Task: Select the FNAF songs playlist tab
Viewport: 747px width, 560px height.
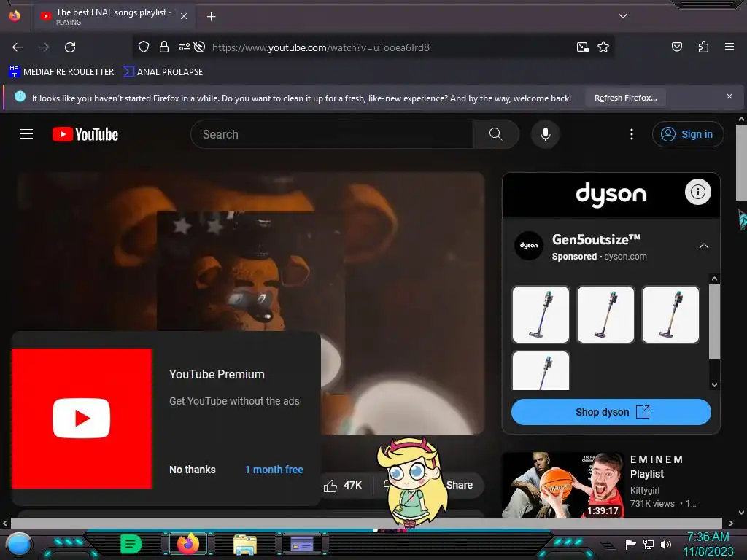Action: (x=113, y=16)
